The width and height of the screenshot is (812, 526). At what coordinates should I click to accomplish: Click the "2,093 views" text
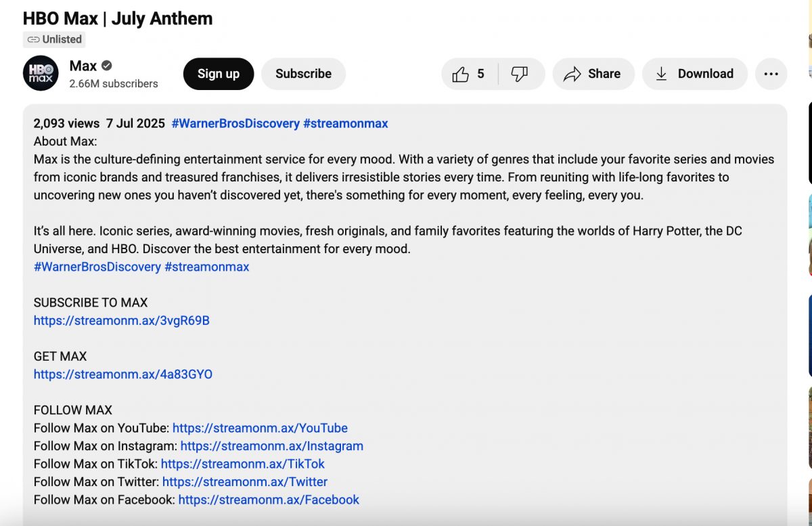[x=66, y=123]
